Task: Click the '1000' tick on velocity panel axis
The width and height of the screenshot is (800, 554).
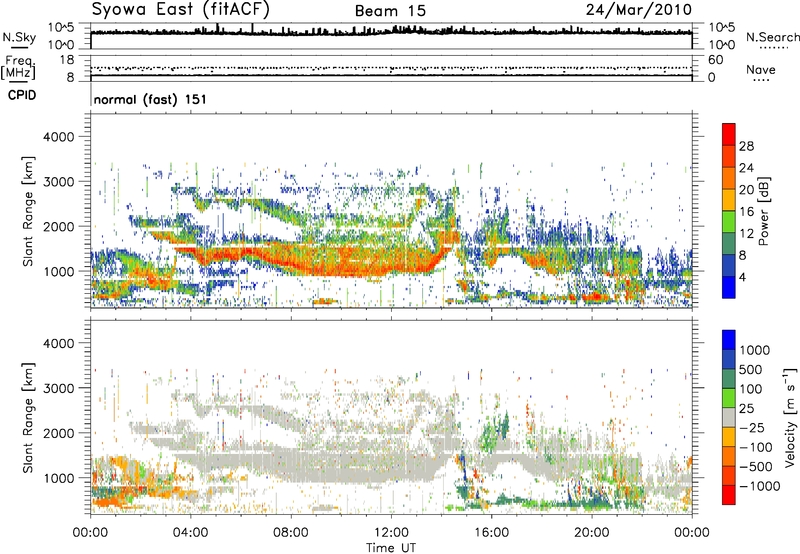Action: tap(59, 479)
